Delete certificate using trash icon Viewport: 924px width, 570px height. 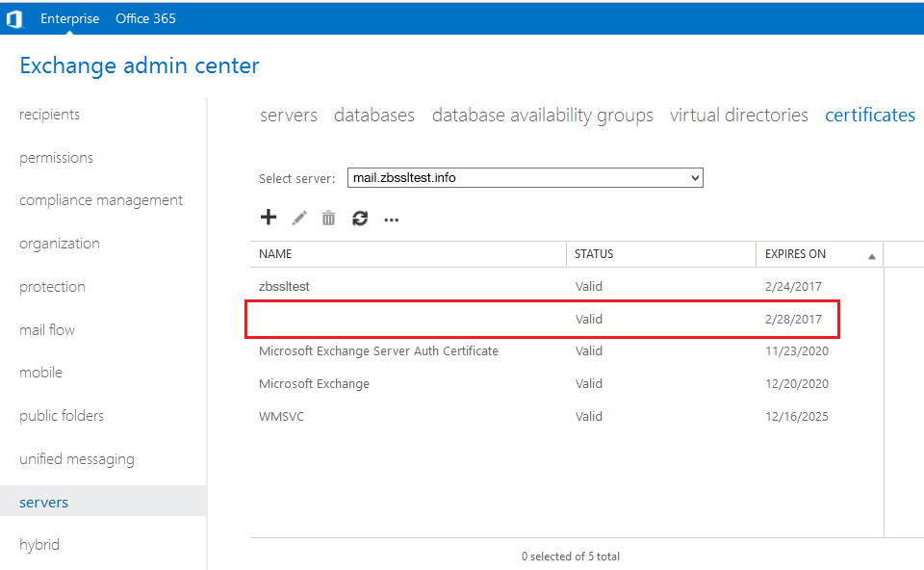point(329,219)
